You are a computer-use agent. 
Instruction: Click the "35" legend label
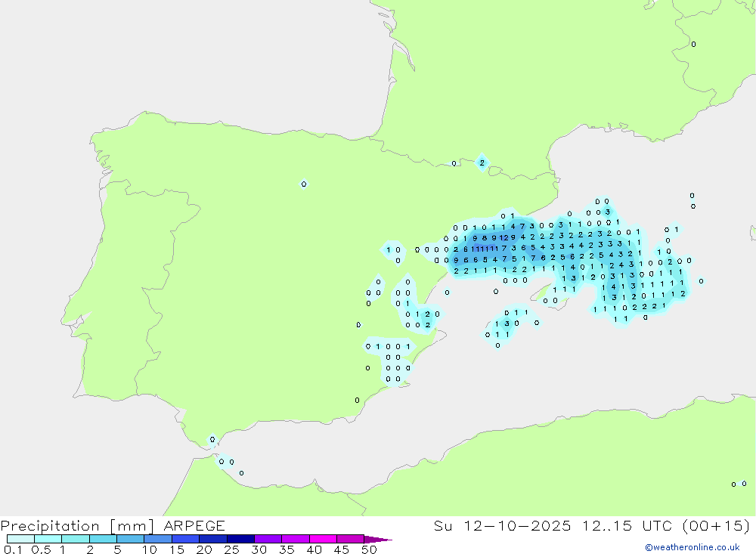click(x=287, y=549)
